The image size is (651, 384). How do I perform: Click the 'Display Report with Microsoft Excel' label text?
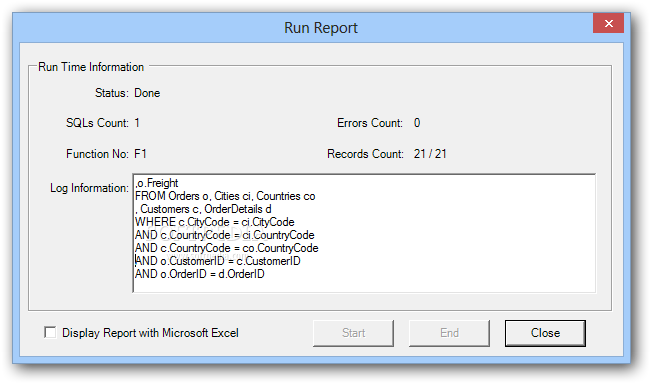[x=150, y=333]
